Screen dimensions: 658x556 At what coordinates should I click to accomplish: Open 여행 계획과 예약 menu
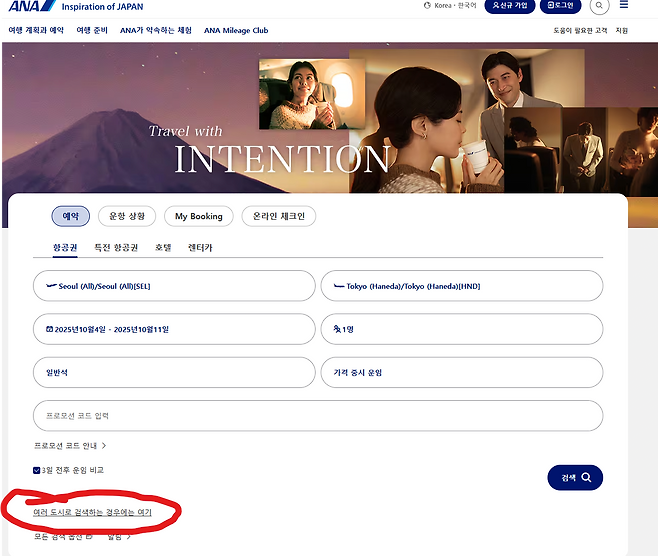36,30
